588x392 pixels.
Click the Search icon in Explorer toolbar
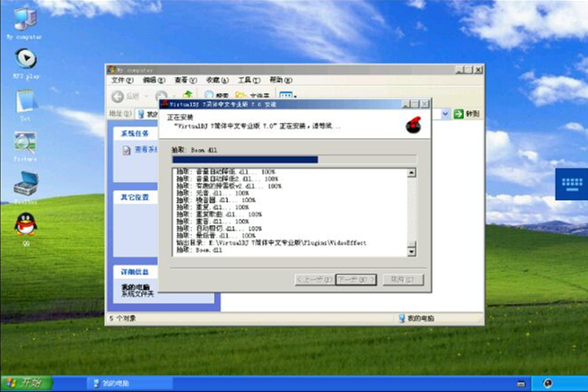(209, 94)
